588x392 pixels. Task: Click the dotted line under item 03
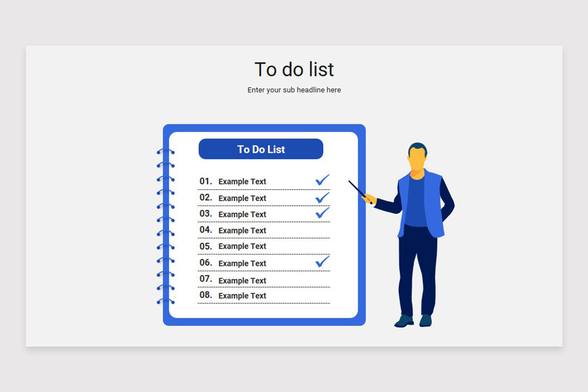(x=264, y=220)
